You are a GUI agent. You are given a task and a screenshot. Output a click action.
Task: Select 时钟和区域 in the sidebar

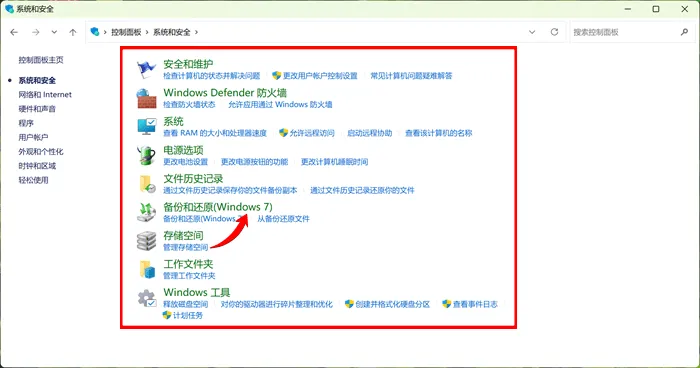[37, 166]
